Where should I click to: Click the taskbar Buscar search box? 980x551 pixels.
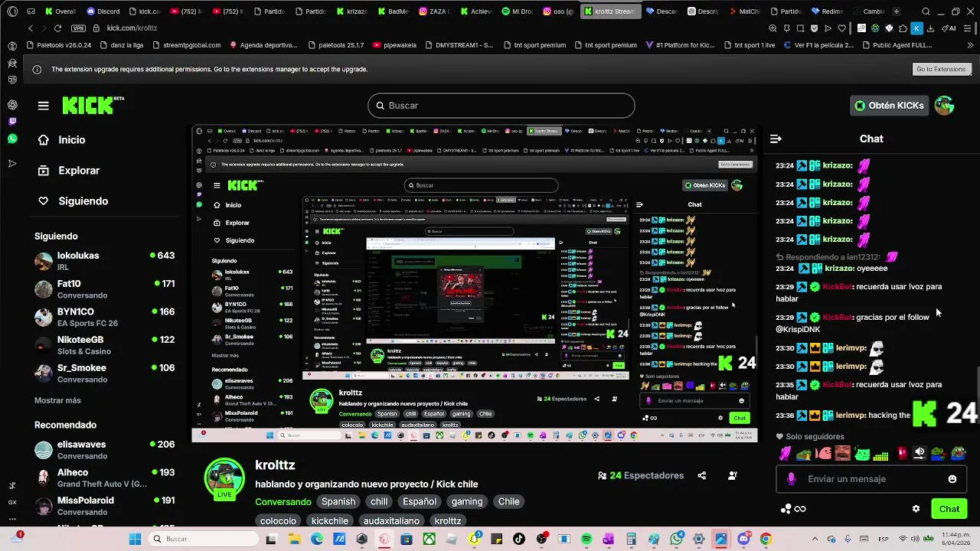pos(201,539)
